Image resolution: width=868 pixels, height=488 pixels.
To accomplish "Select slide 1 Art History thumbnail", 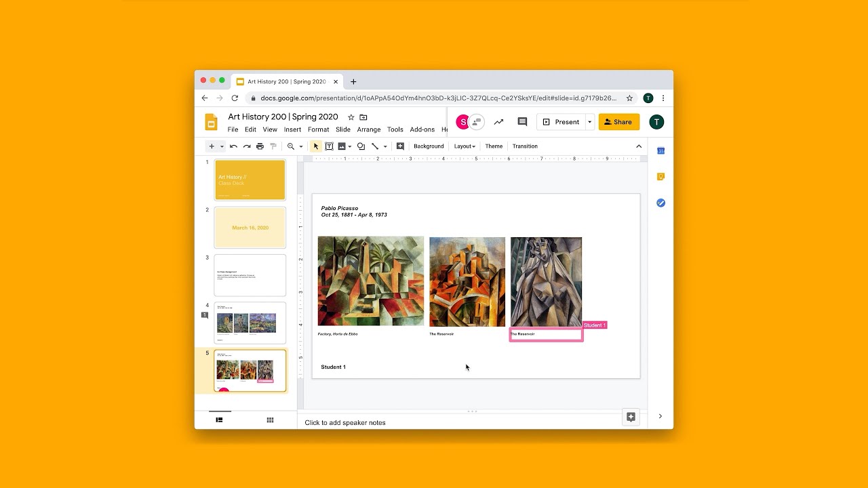I will 250,180.
